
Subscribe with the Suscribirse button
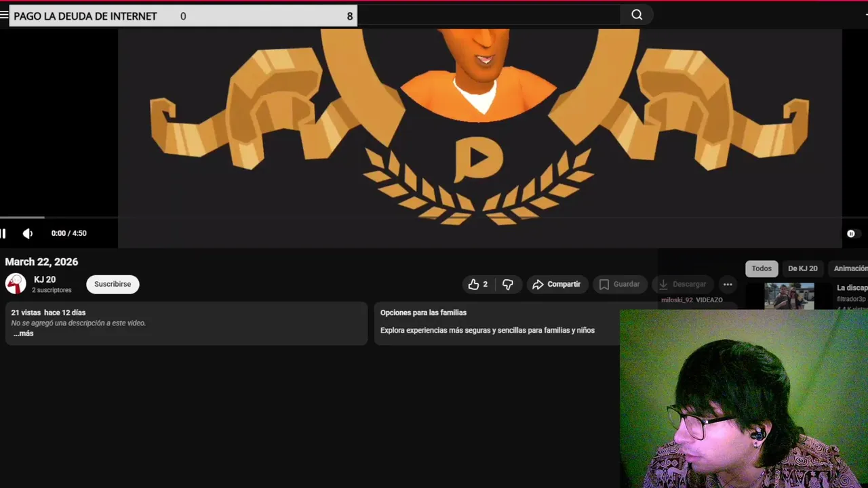113,284
